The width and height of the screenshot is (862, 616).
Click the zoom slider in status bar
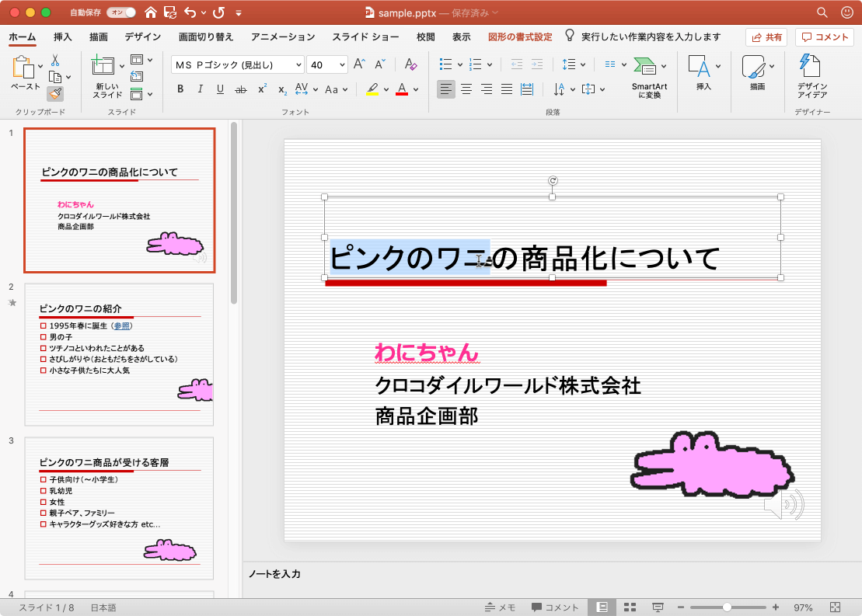(726, 607)
